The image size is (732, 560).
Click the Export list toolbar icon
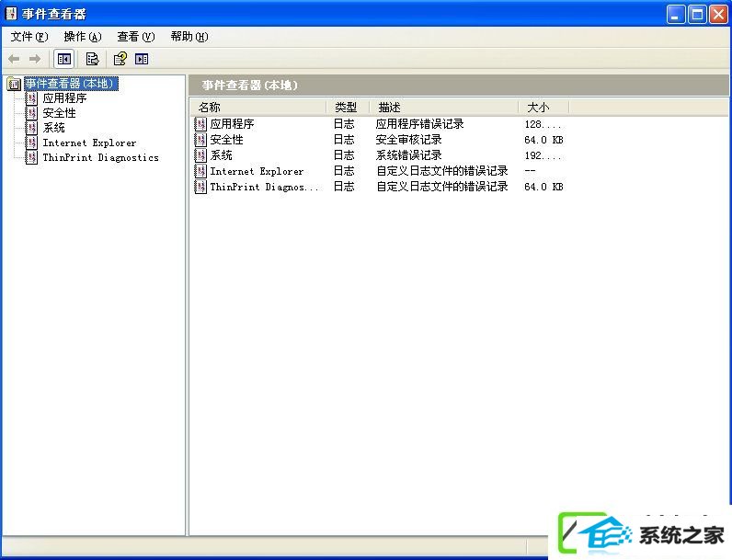93,59
